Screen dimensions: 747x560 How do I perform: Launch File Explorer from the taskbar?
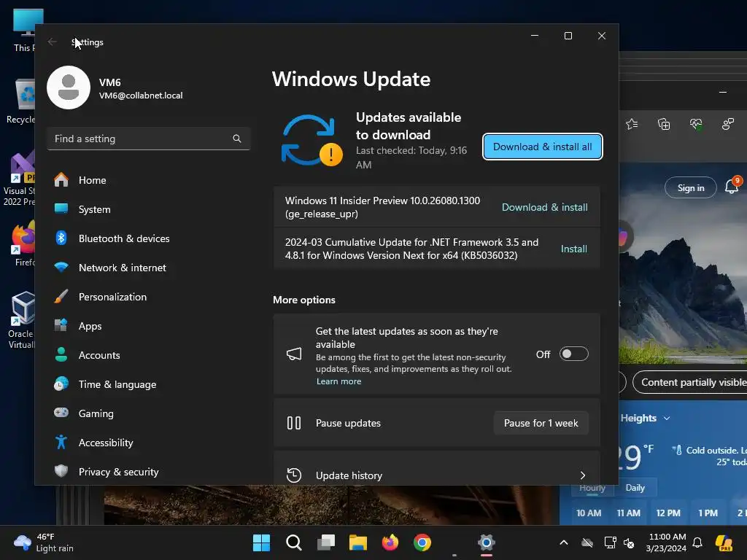click(x=357, y=542)
